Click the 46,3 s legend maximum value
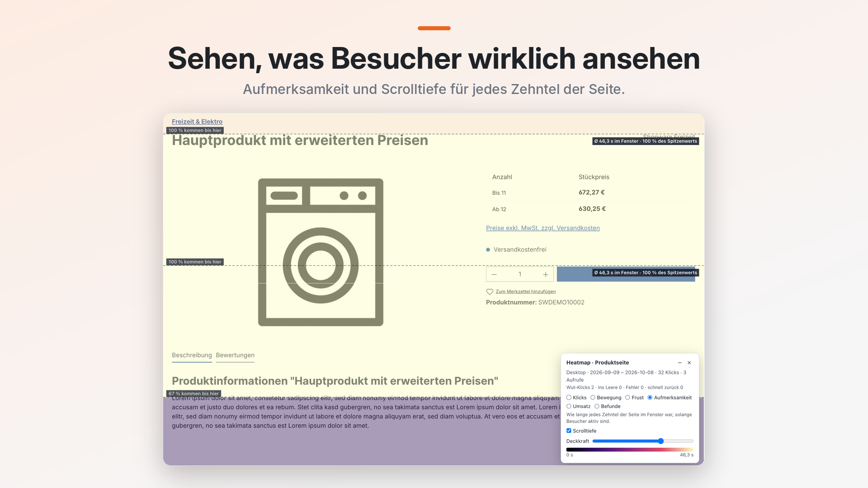The image size is (868, 488). (x=687, y=455)
